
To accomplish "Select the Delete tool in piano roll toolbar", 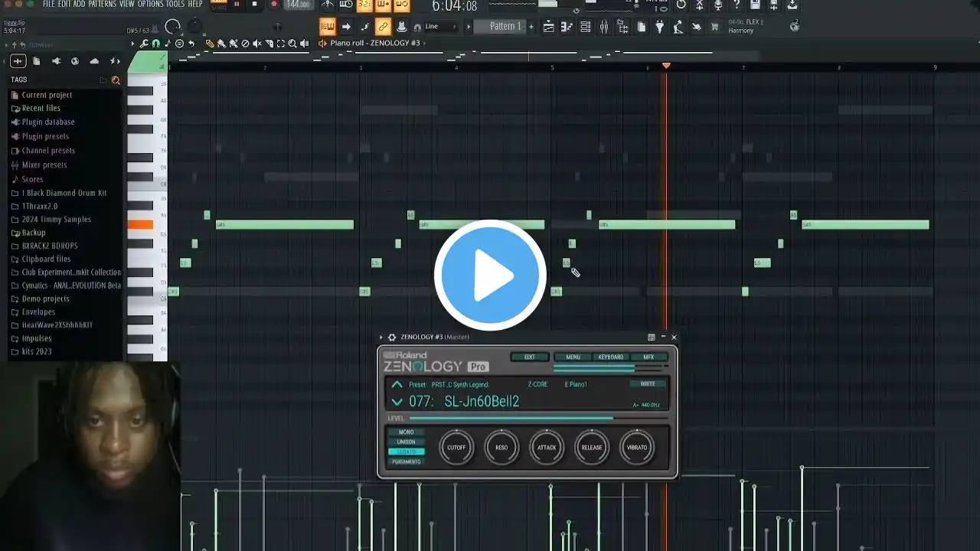I will [245, 44].
